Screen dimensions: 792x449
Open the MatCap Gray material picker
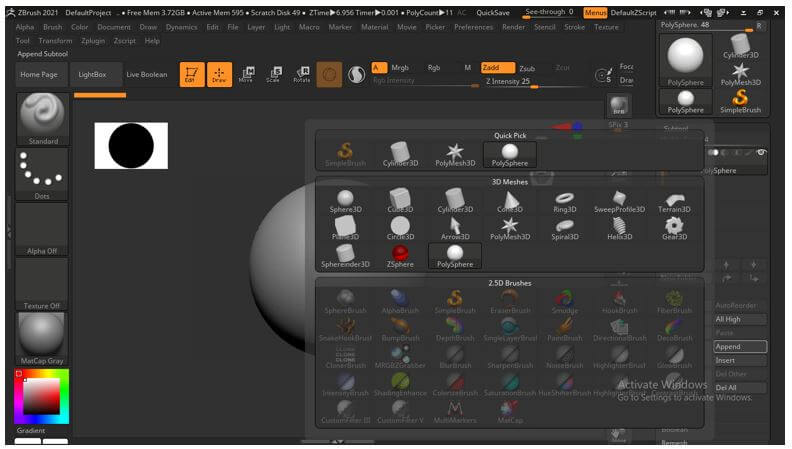[x=42, y=339]
